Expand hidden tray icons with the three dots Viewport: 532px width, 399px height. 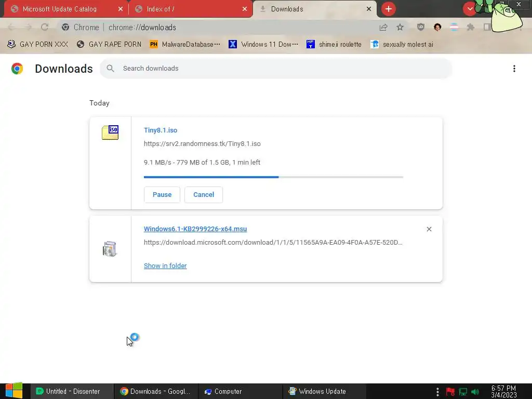437,392
